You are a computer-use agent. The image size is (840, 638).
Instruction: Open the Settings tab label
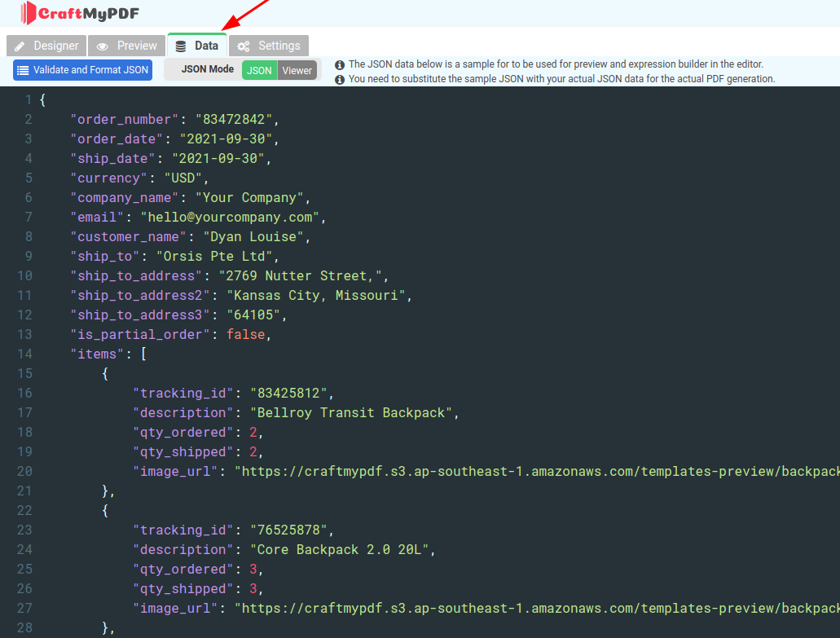click(x=279, y=46)
